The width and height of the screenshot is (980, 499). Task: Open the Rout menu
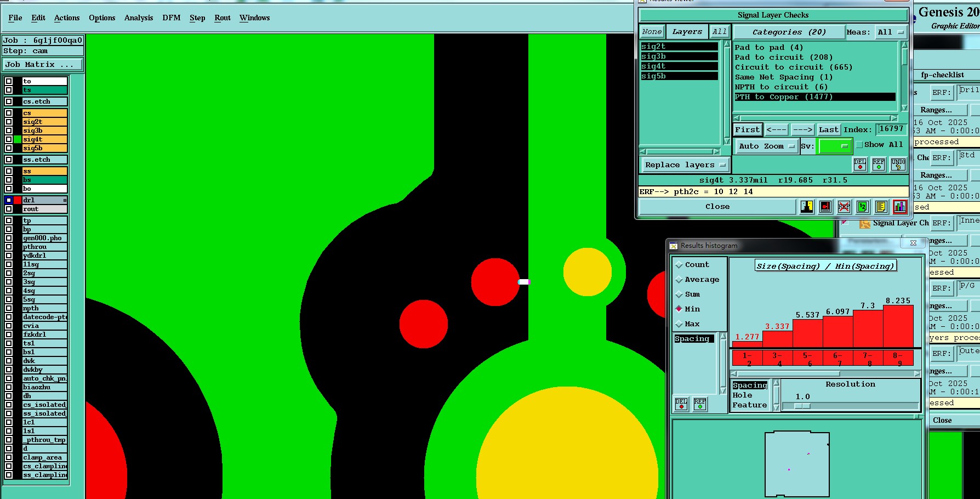(223, 18)
